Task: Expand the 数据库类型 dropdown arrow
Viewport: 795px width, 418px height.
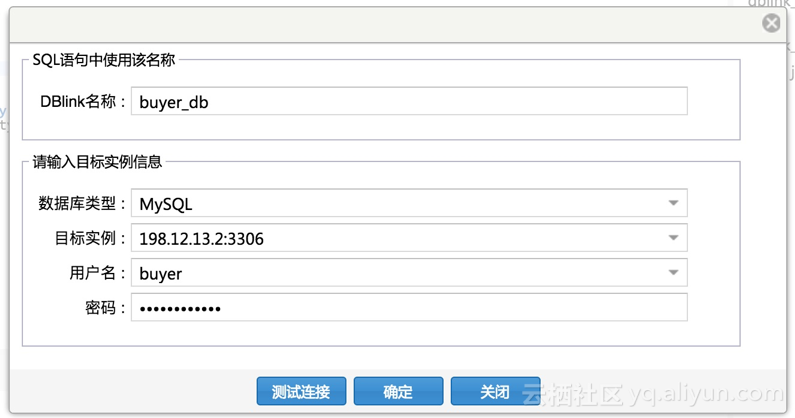Action: (673, 203)
